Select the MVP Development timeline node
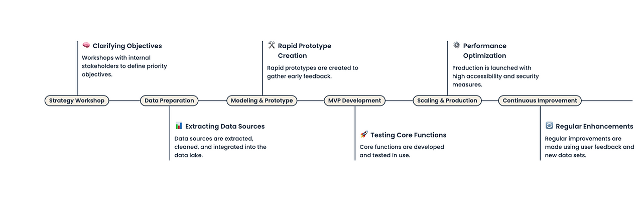Viewport: 644px width, 200px height. 354,101
